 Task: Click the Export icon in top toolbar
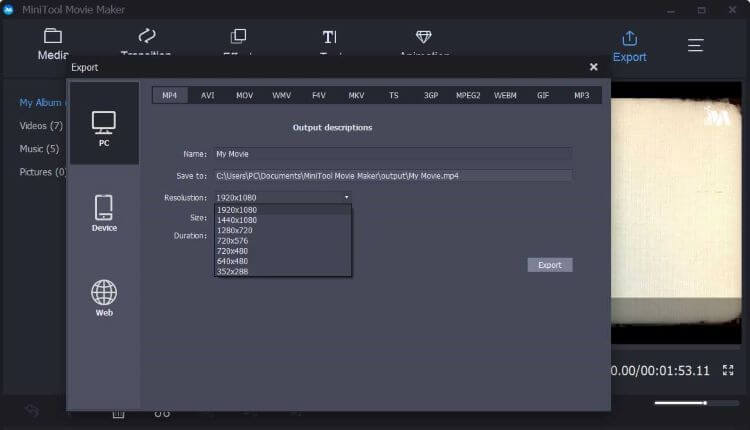pos(629,38)
